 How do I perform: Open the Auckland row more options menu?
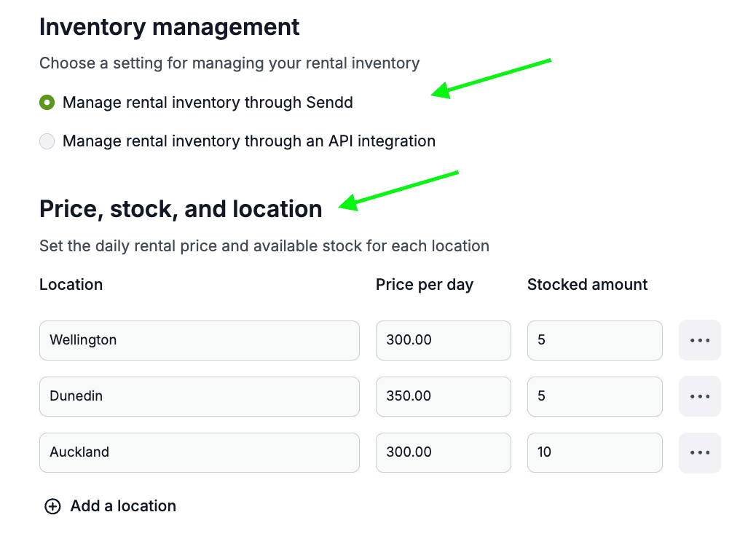click(699, 452)
